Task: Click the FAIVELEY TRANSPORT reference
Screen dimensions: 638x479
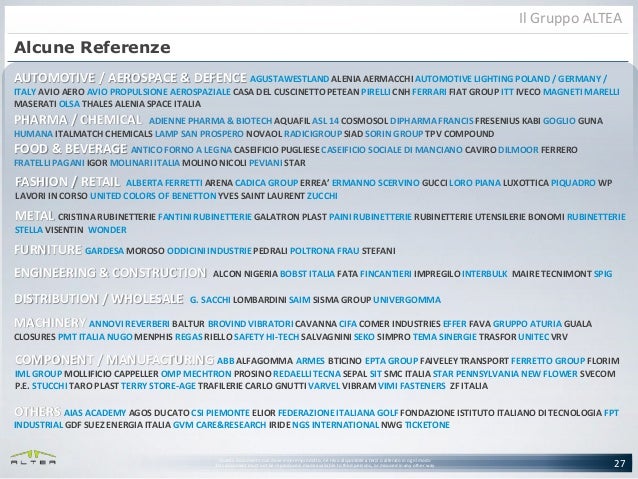Action: (464, 361)
